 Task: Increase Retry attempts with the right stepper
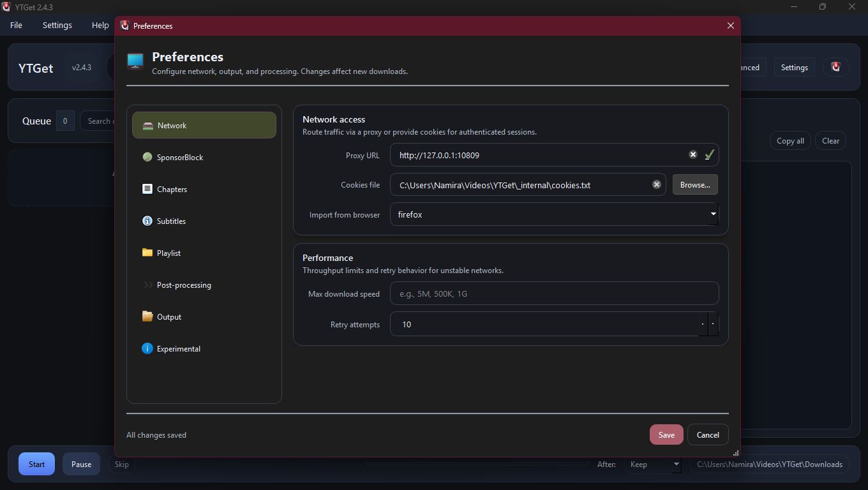(x=713, y=324)
